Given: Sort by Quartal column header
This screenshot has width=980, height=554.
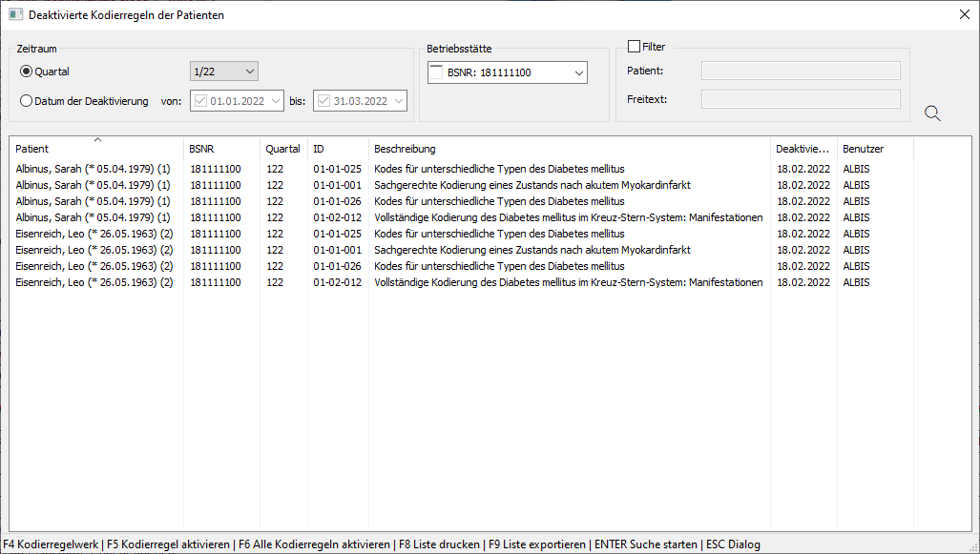Looking at the screenshot, I should [x=283, y=149].
